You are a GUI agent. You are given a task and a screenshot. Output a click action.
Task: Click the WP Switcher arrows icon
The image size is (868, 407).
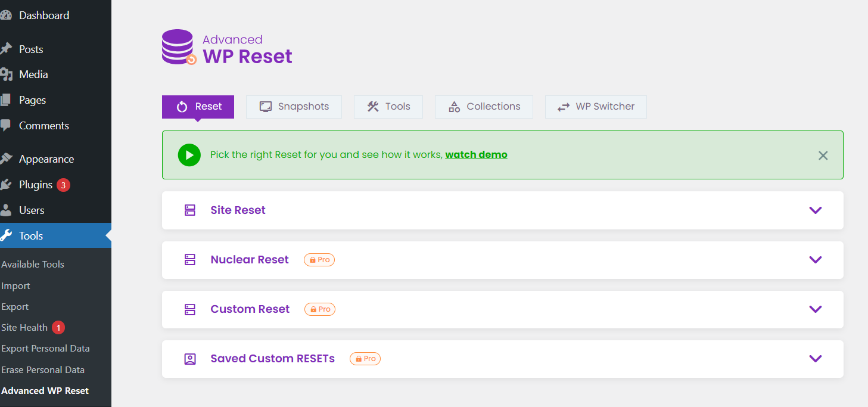click(x=562, y=106)
